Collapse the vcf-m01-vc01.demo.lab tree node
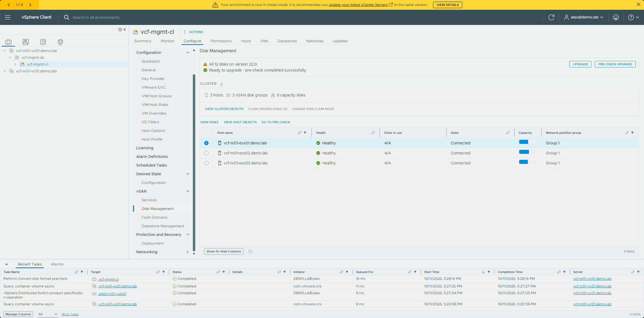The width and height of the screenshot is (644, 318). click(x=5, y=51)
